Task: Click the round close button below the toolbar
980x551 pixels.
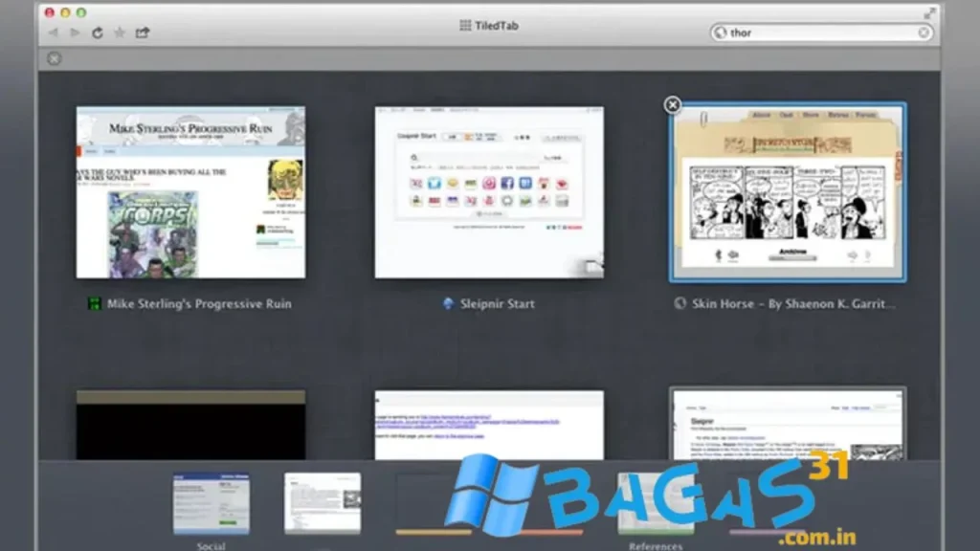Action: click(55, 59)
